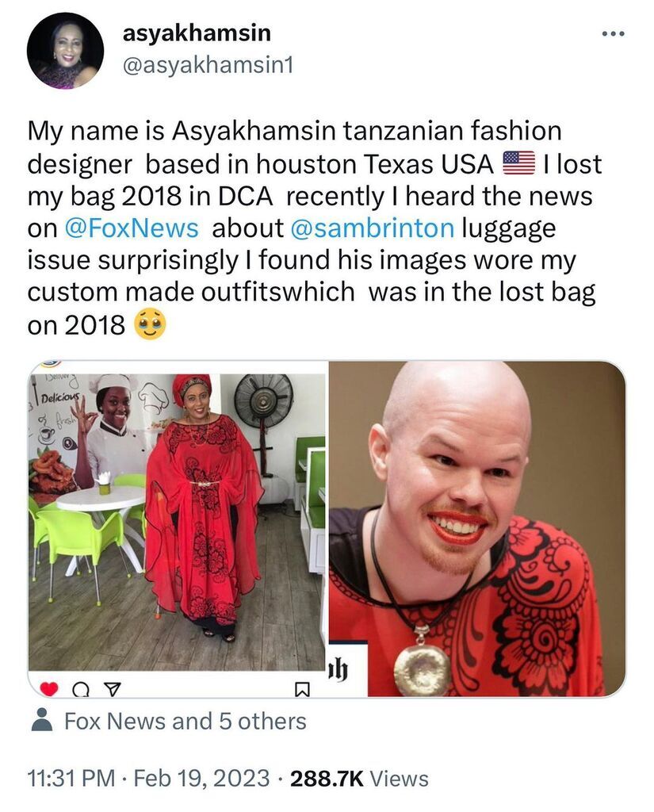Click the 11:31 PM Feb 19, 2023 timestamp
The image size is (654, 812).
[x=148, y=779]
